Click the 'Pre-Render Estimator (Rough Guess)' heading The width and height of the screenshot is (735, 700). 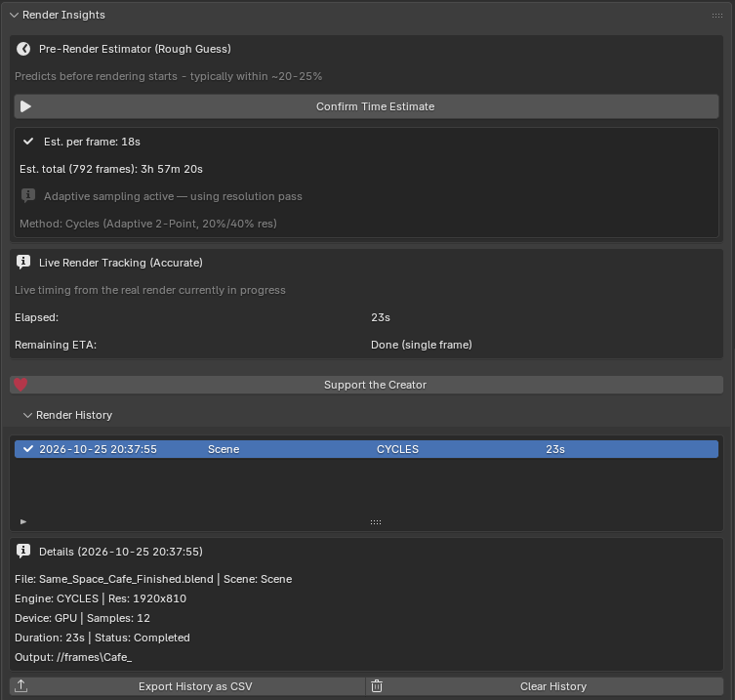(135, 49)
